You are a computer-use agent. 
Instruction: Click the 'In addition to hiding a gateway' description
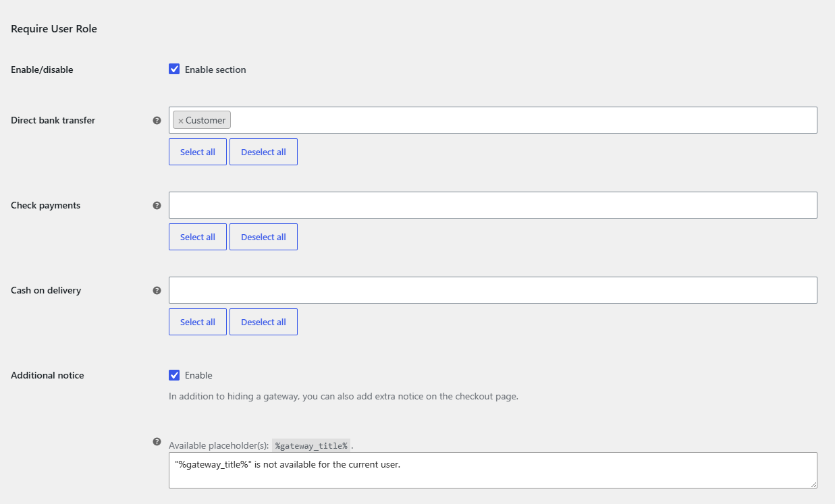tap(344, 396)
